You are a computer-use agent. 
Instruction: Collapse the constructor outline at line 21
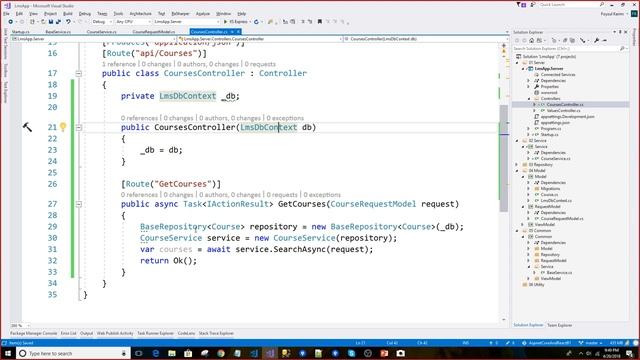pos(78,127)
